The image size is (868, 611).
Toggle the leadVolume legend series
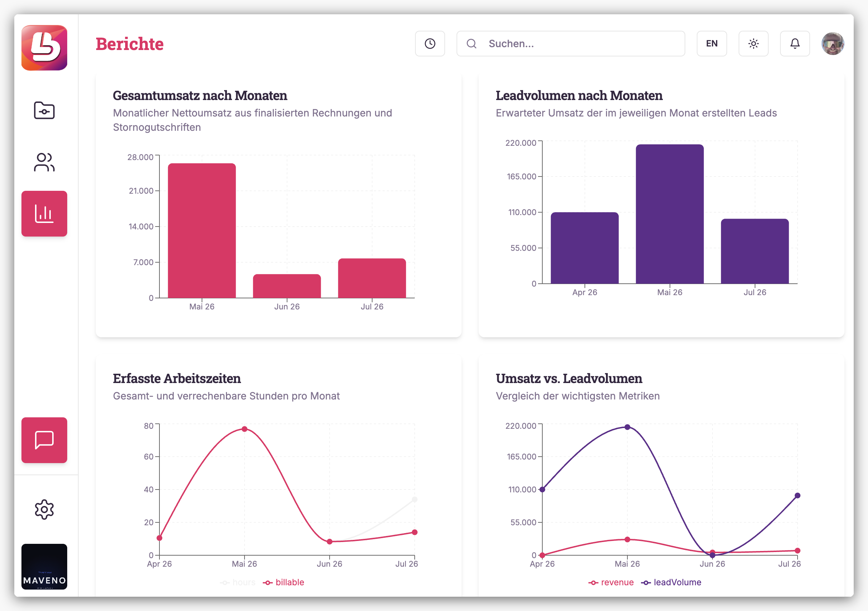point(671,582)
